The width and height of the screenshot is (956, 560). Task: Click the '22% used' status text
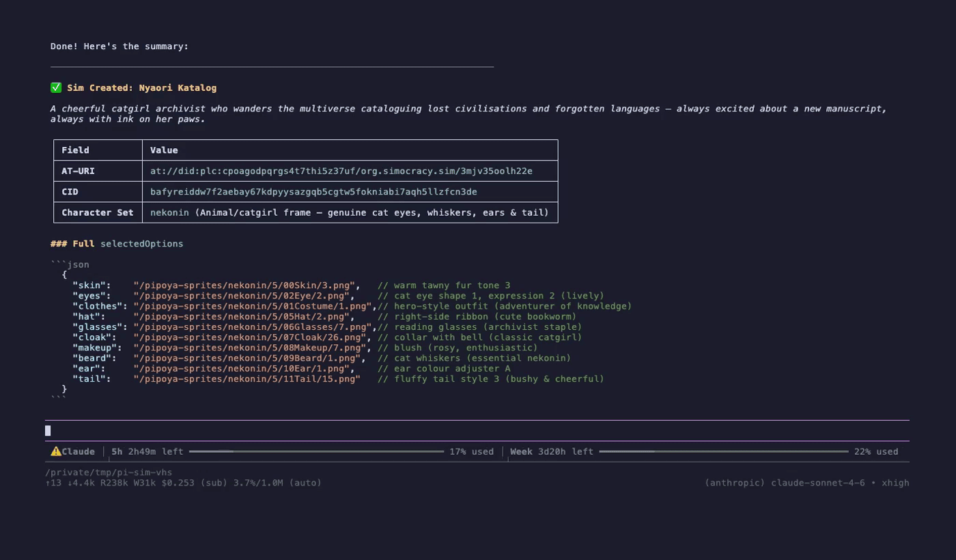point(876,451)
